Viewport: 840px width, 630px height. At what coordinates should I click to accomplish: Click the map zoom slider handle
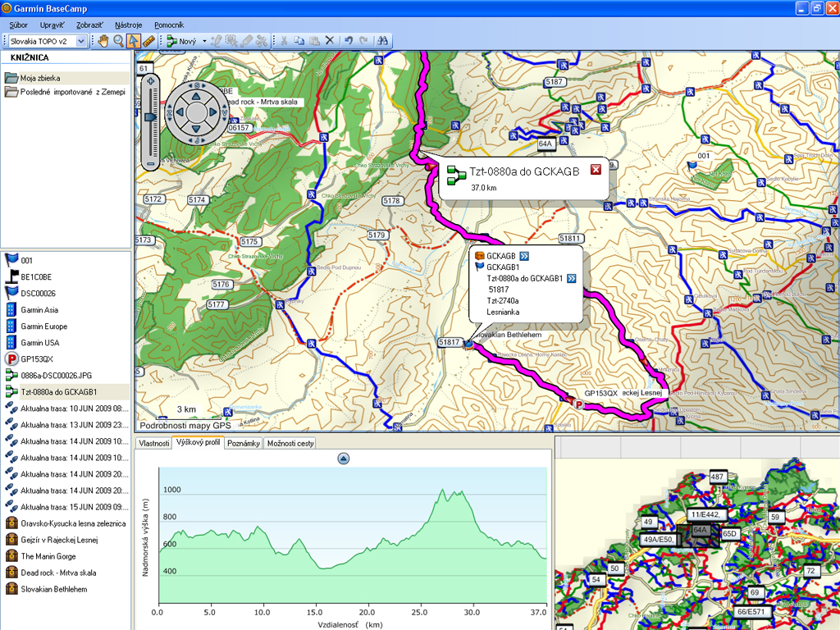[149, 117]
